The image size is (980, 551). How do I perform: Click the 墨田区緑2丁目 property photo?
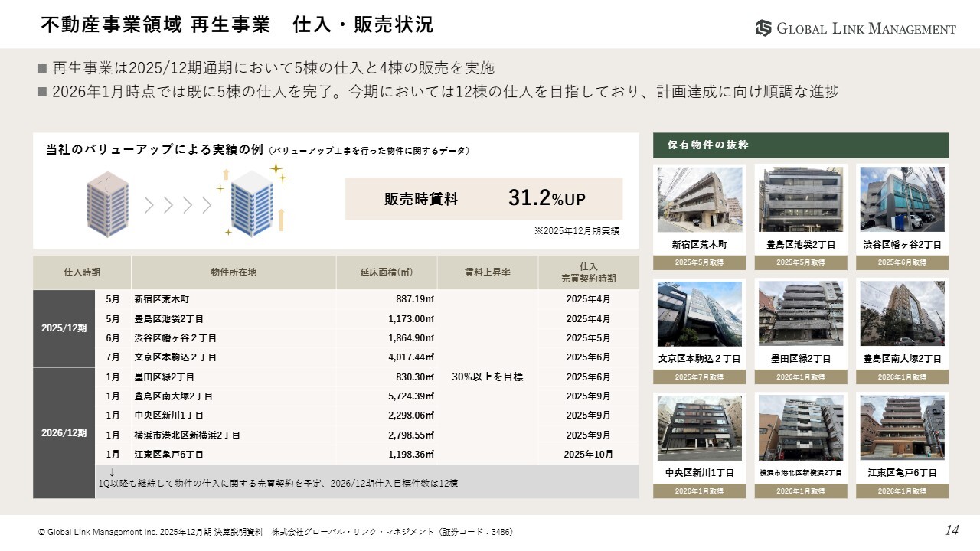coord(801,314)
